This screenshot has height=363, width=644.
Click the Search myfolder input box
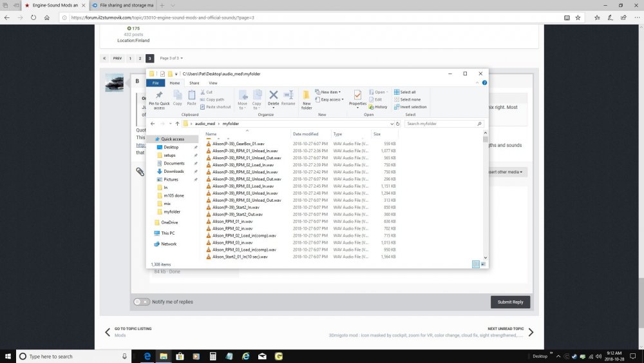point(440,123)
